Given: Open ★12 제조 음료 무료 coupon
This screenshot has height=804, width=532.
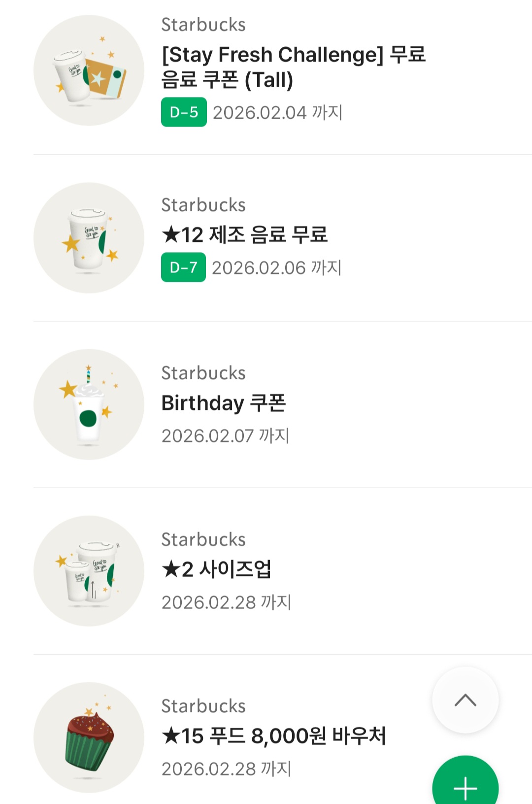Looking at the screenshot, I should point(245,234).
